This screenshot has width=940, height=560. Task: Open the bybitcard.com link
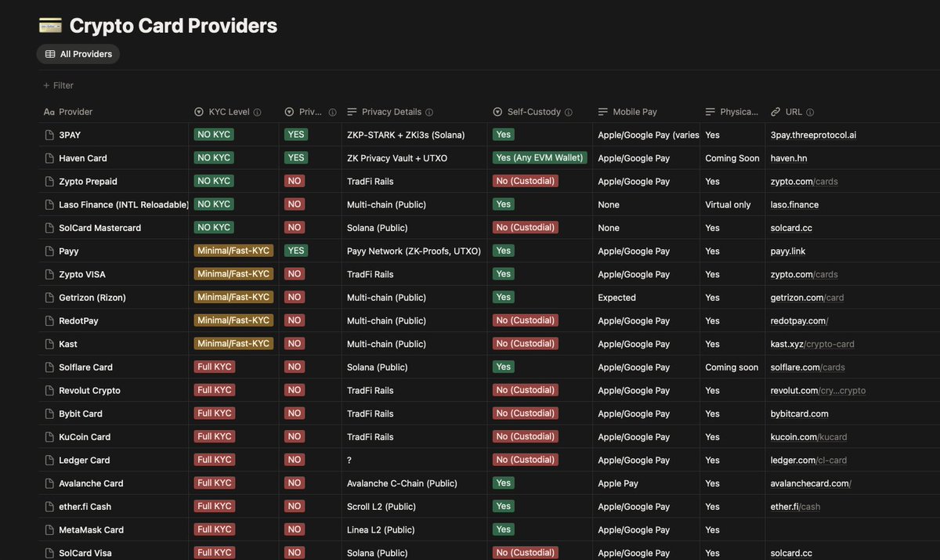pyautogui.click(x=800, y=414)
